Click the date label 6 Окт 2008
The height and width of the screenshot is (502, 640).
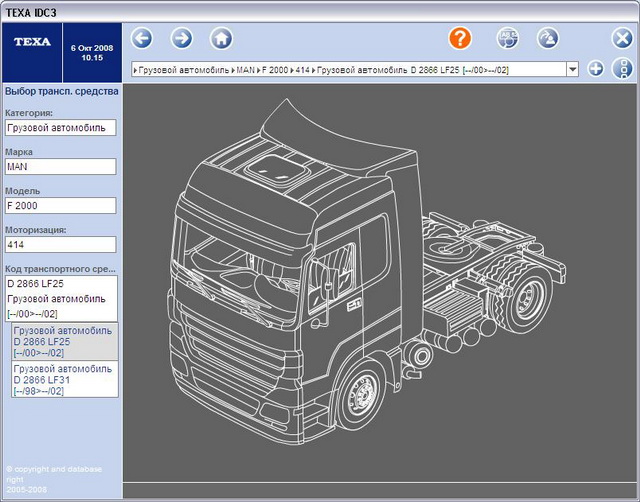(x=92, y=48)
